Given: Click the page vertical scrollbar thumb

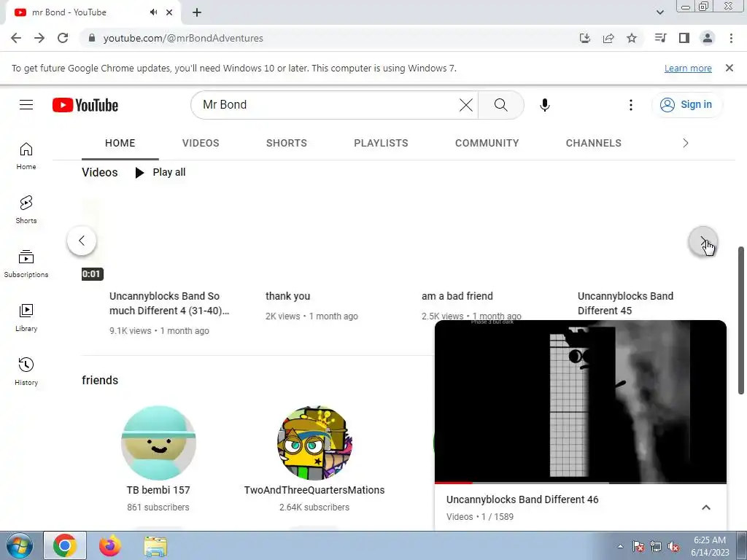Looking at the screenshot, I should coord(741,321).
